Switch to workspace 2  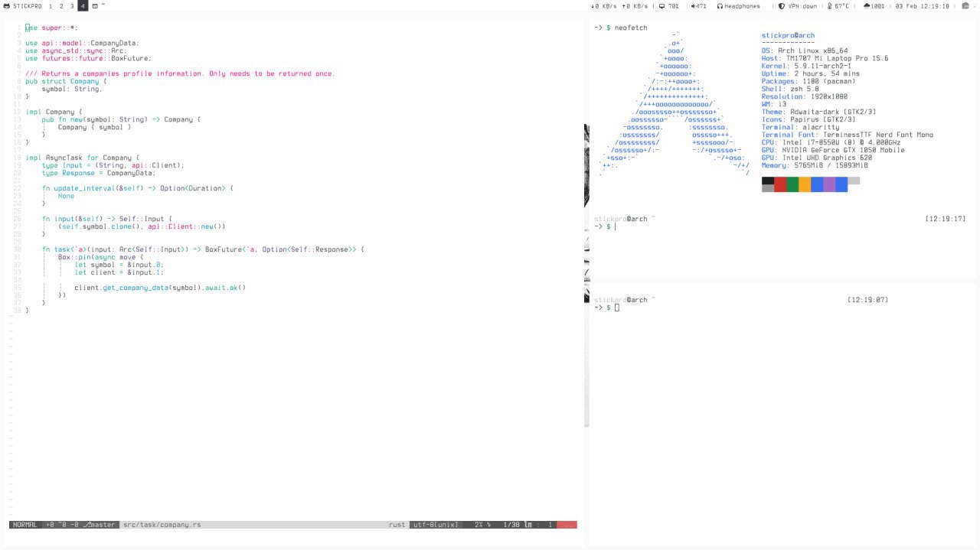click(61, 6)
